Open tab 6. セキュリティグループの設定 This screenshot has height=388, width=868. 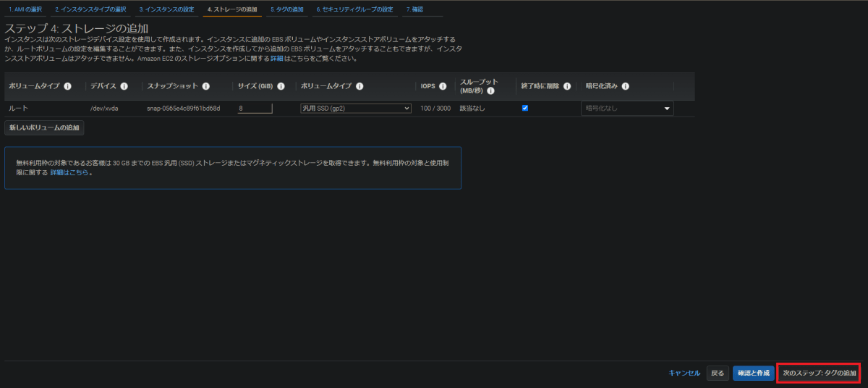click(355, 9)
